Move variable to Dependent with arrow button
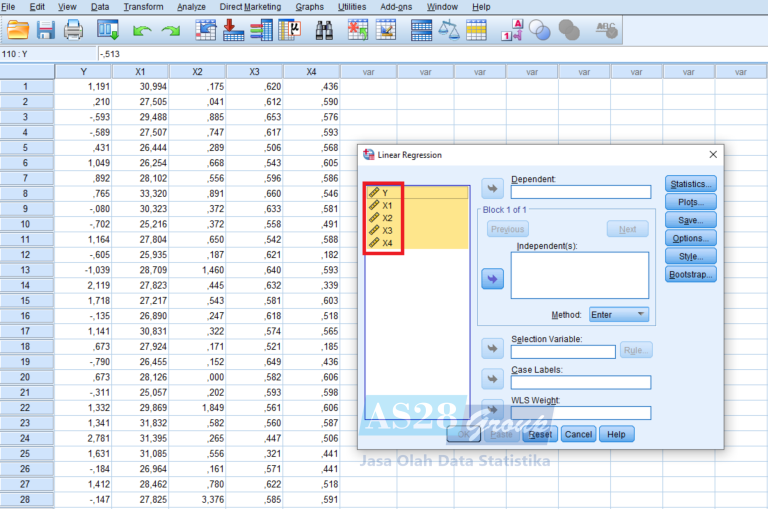768x509 pixels. click(x=492, y=189)
